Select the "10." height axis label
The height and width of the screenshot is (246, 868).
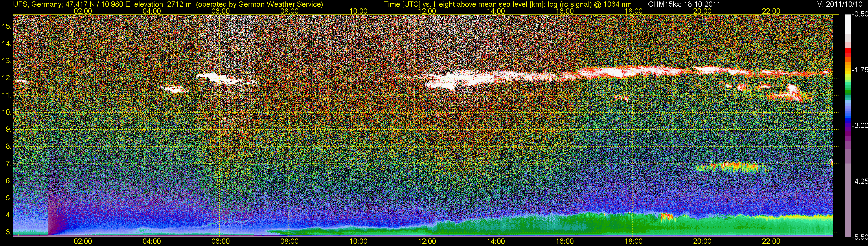7,112
